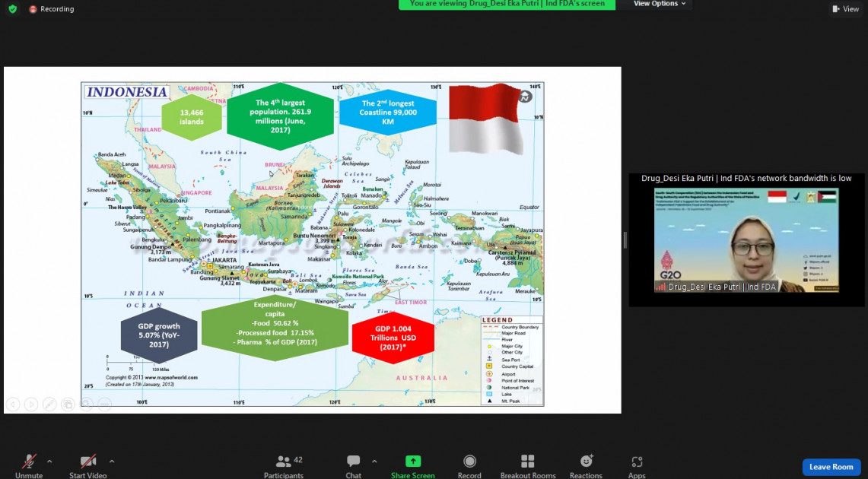Open video options arrow beside Start Video
868x479 pixels.
pos(112,461)
